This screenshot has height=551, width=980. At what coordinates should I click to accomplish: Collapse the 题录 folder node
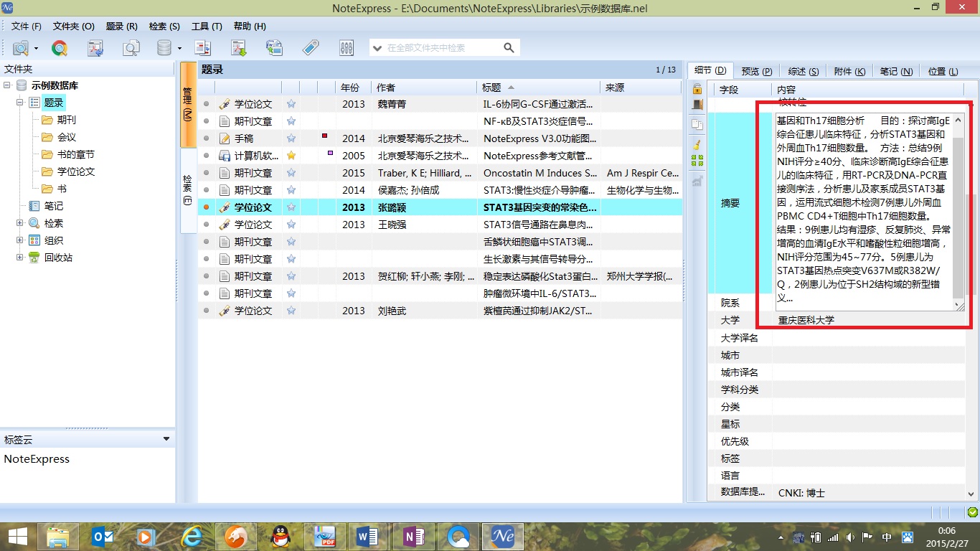point(20,103)
